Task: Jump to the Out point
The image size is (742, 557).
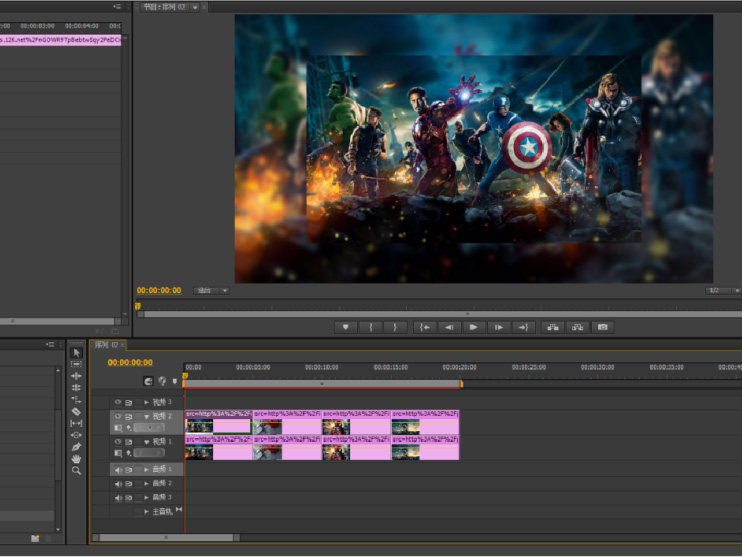Action: pos(523,327)
